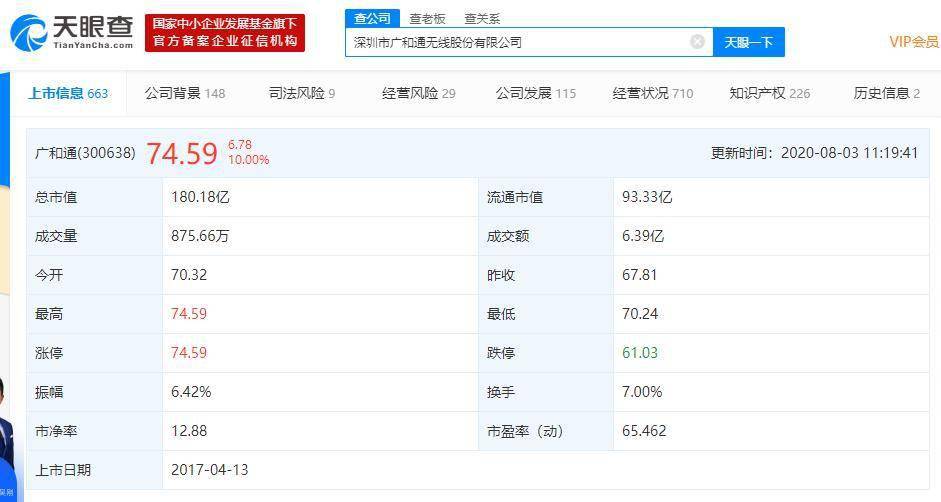Click the P/B value 12.88
Image resolution: width=941 pixels, height=502 pixels.
tap(189, 431)
